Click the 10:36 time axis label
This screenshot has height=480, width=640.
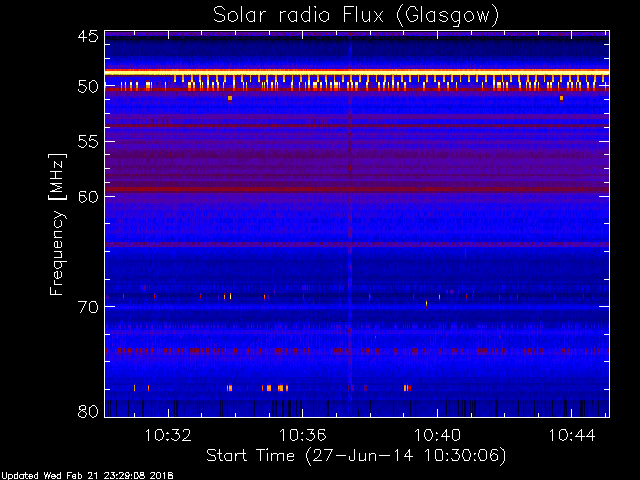(302, 435)
